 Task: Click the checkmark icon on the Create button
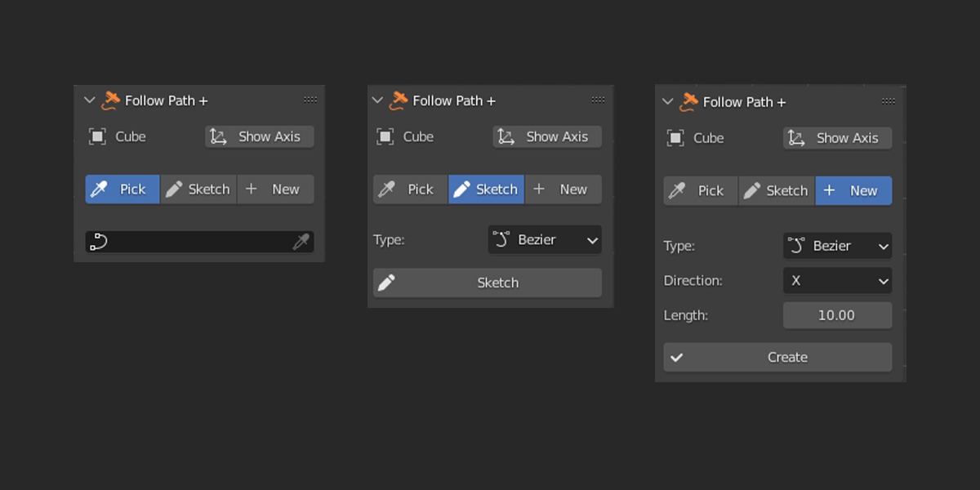[677, 357]
